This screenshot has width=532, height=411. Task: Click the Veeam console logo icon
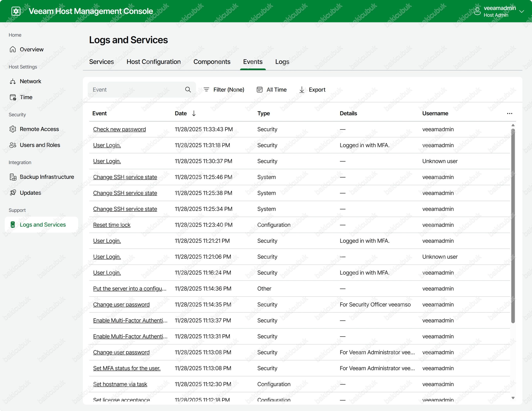tap(16, 11)
